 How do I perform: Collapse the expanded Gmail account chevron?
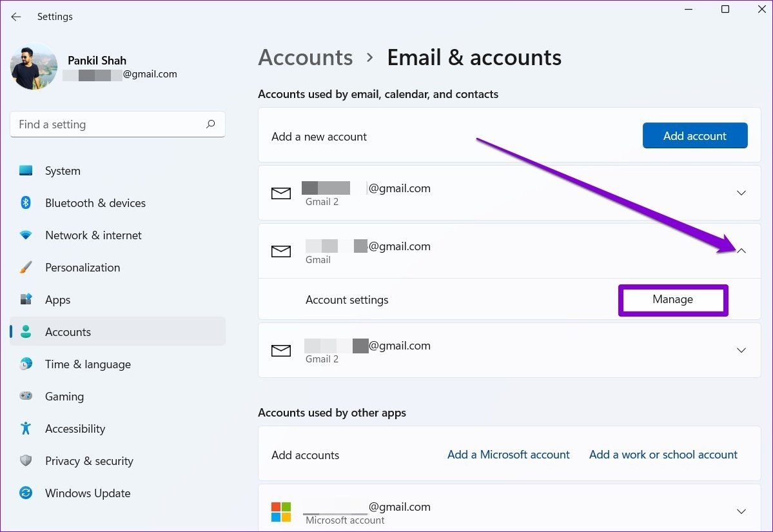(741, 251)
